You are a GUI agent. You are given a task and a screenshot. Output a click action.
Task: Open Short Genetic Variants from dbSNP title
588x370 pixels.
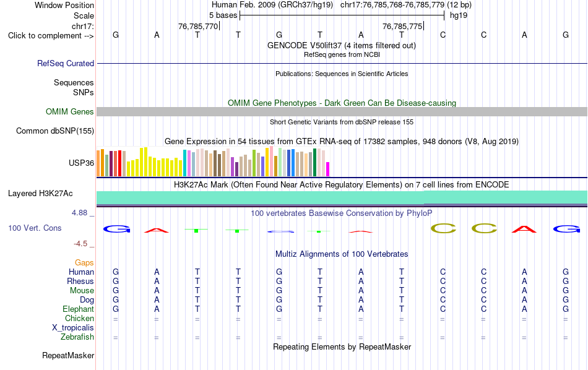[342, 122]
